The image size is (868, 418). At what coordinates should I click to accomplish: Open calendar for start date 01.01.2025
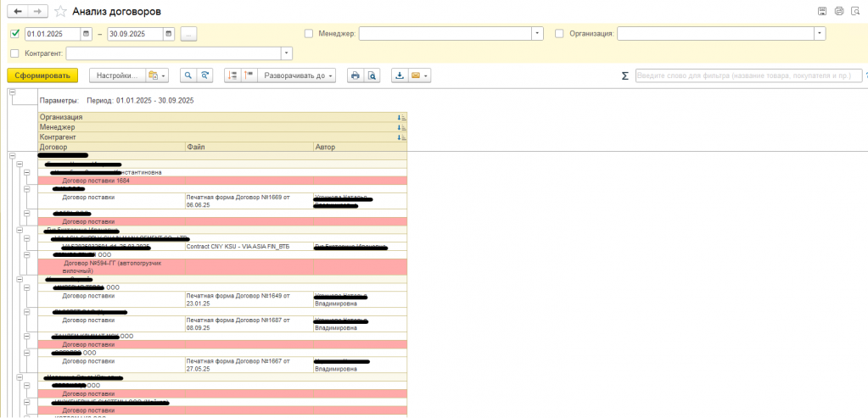tap(87, 34)
